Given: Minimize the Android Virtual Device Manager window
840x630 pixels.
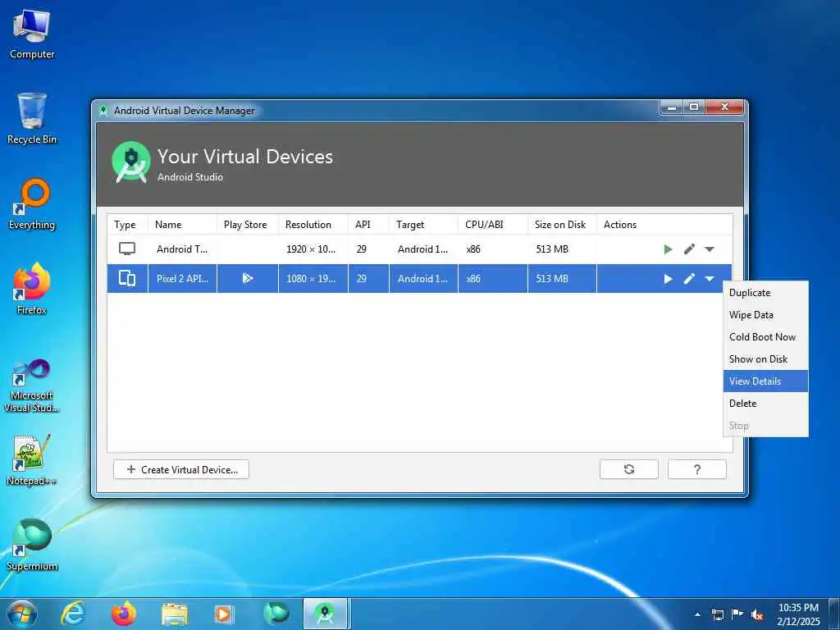Looking at the screenshot, I should (672, 107).
